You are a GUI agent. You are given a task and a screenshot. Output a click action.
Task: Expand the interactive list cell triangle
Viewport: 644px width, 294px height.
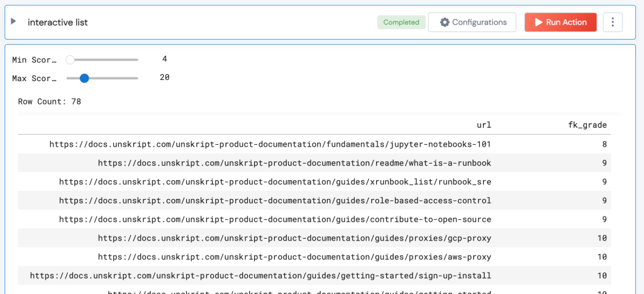click(x=14, y=21)
